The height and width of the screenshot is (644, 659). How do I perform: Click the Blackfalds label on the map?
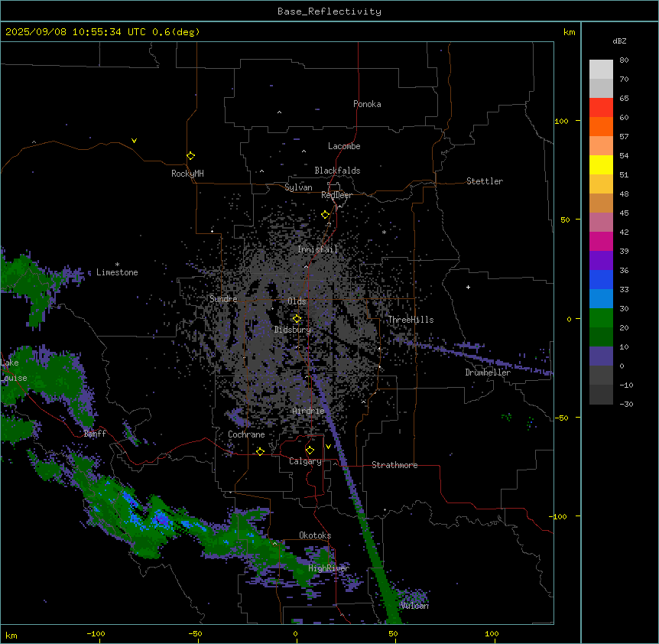click(x=337, y=171)
